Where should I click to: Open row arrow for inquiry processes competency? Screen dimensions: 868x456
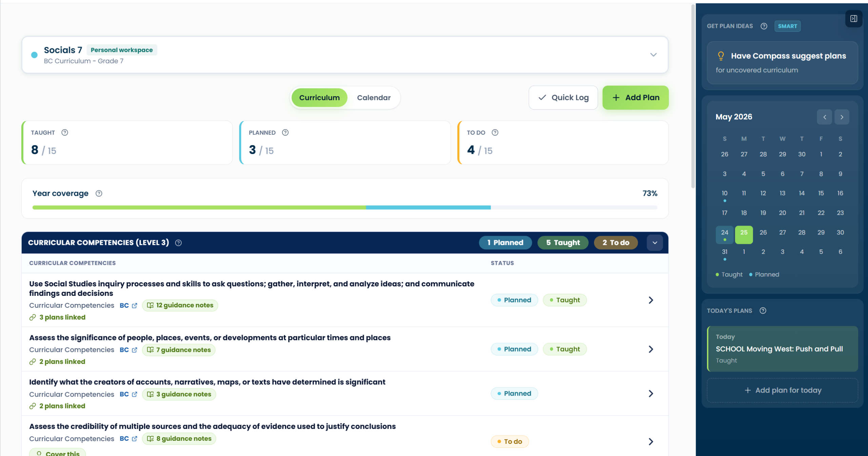(651, 300)
